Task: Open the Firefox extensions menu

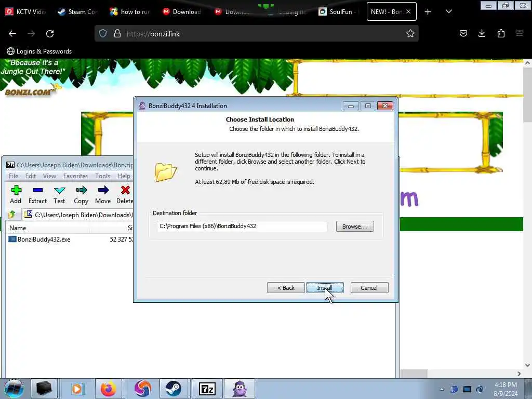Action: pos(501,33)
